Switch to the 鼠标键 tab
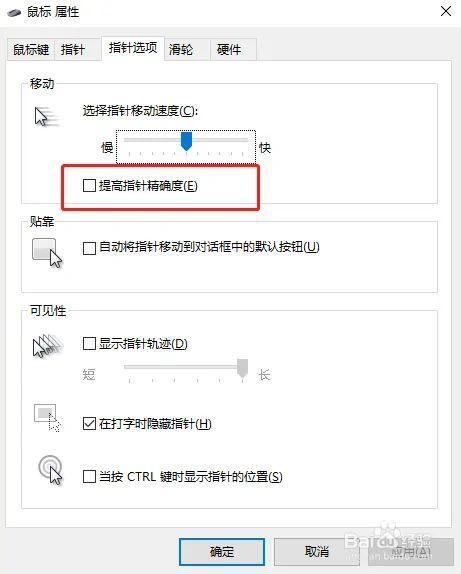461x574 pixels. pos(31,49)
